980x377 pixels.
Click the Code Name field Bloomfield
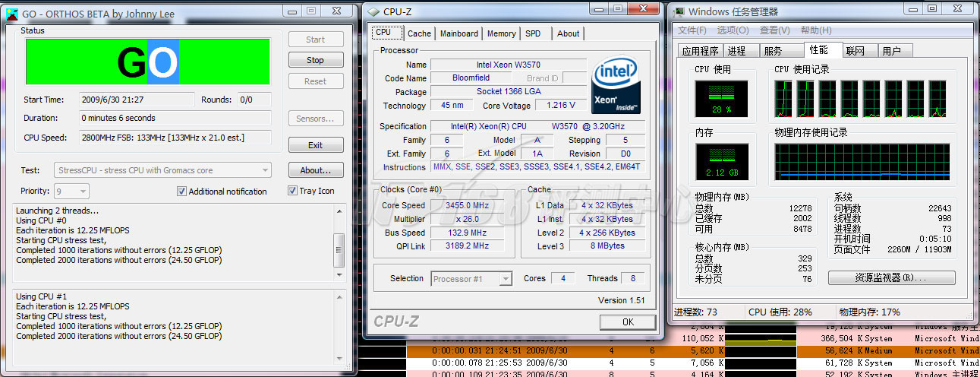[471, 78]
